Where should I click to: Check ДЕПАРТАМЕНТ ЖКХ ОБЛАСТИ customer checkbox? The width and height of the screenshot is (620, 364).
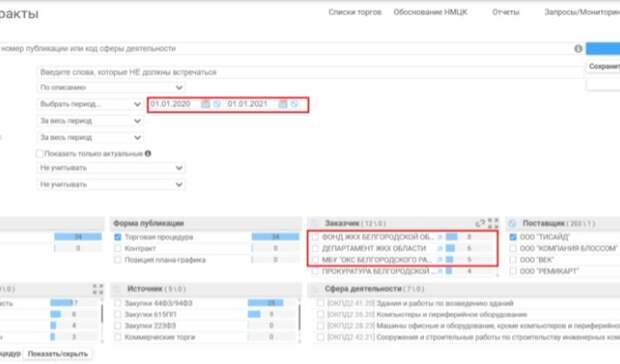click(x=315, y=248)
